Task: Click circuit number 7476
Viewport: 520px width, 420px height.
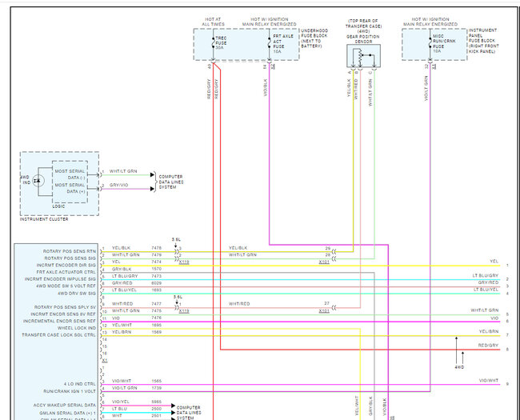Action: (x=157, y=318)
